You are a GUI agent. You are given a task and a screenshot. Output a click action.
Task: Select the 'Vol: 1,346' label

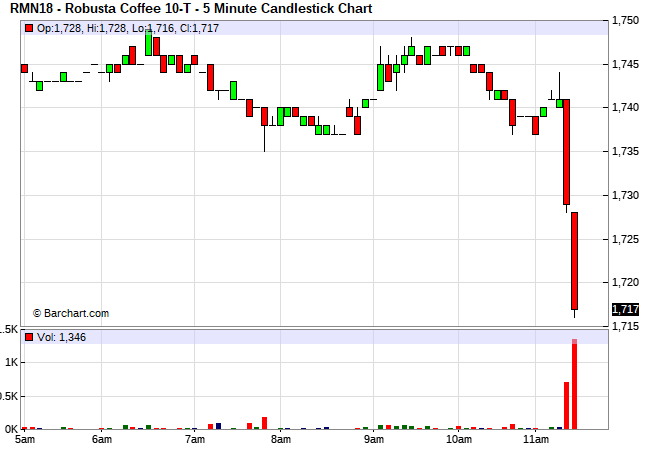[x=61, y=337]
